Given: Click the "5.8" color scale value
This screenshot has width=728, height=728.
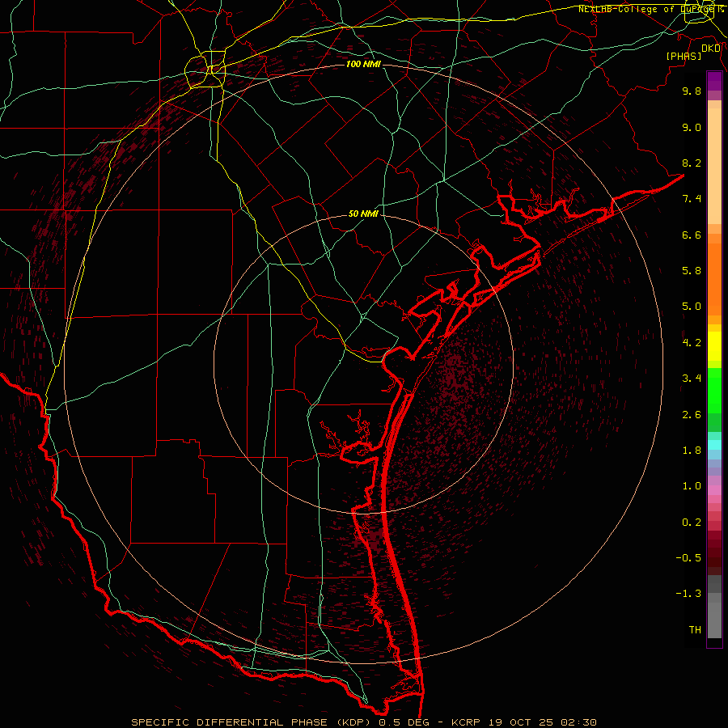Looking at the screenshot, I should tap(692, 271).
